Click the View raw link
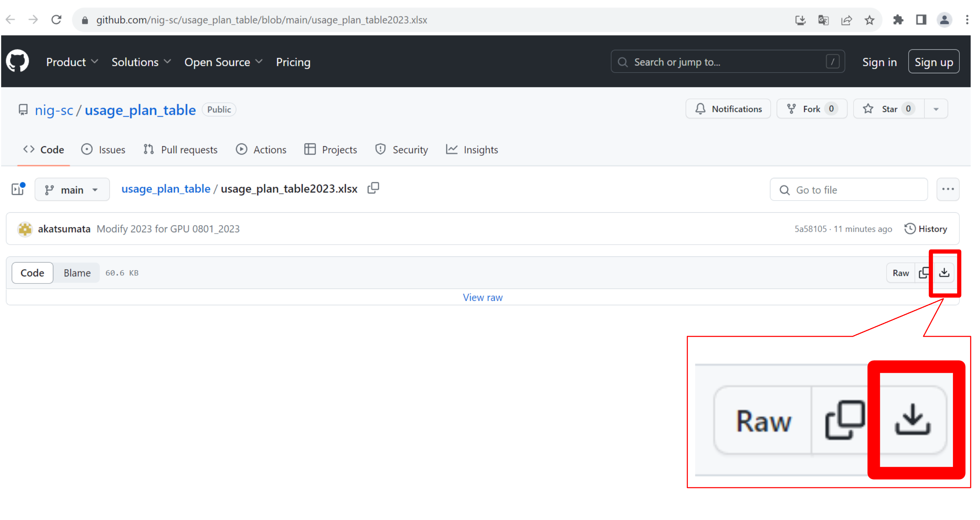 pos(483,297)
